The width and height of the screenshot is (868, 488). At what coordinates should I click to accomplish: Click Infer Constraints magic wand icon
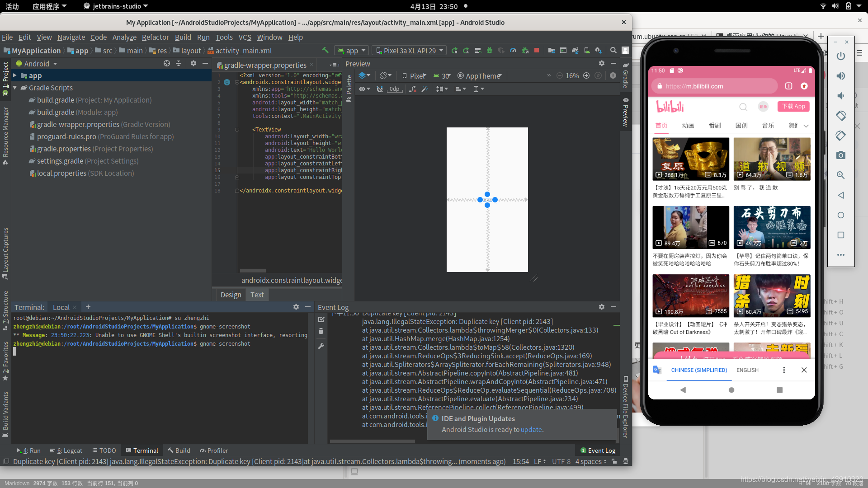click(425, 89)
